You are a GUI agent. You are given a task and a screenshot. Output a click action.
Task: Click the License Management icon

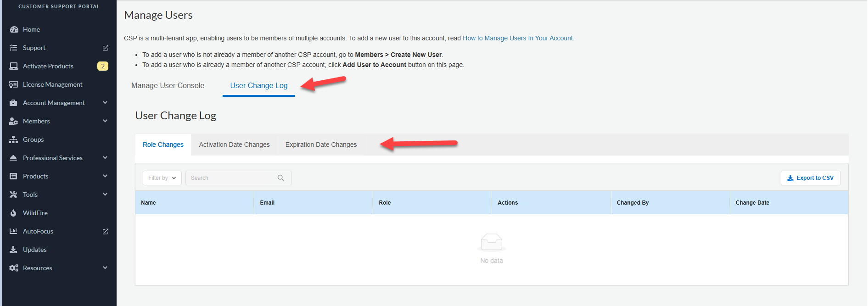(x=14, y=84)
